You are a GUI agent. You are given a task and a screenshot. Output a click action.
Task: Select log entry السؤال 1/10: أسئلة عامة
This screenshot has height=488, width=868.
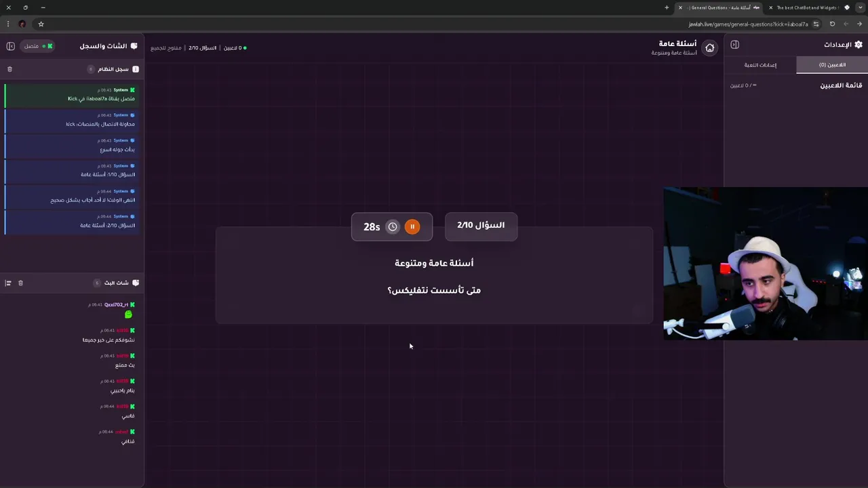(x=72, y=171)
